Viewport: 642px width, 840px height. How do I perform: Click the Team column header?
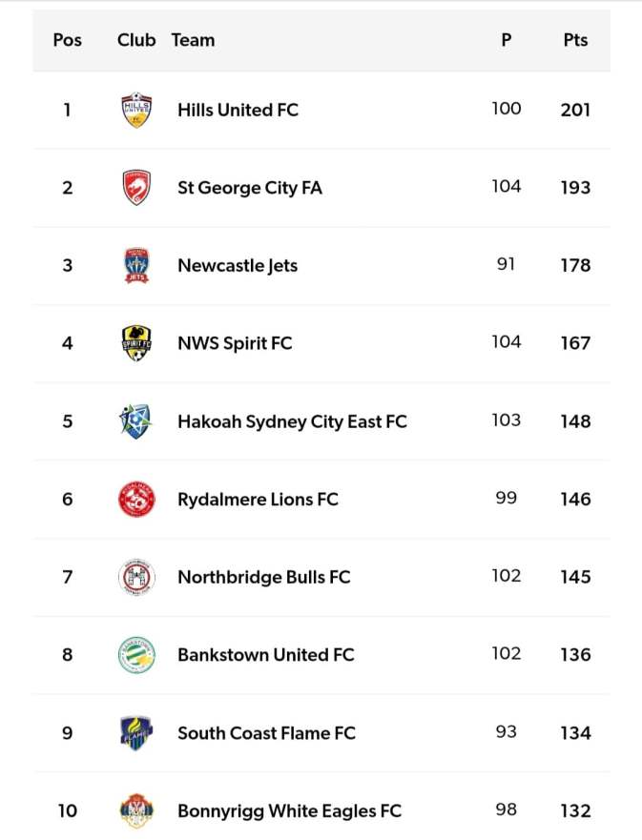click(x=193, y=40)
